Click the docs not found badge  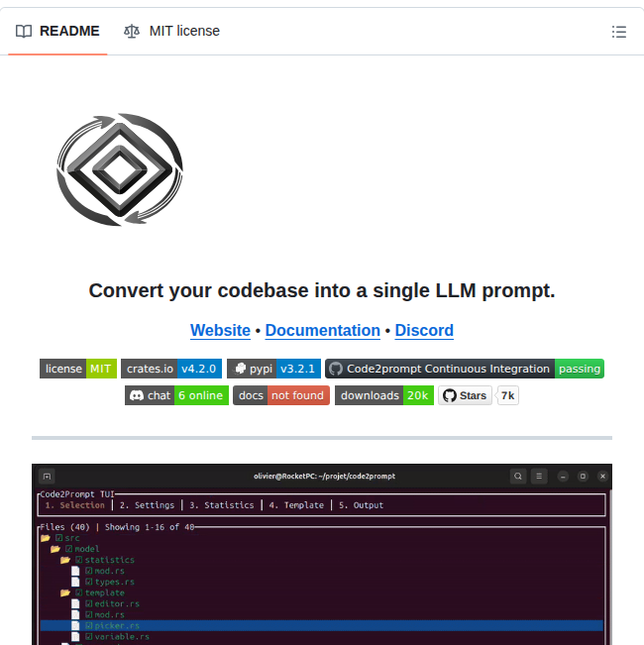tap(281, 395)
